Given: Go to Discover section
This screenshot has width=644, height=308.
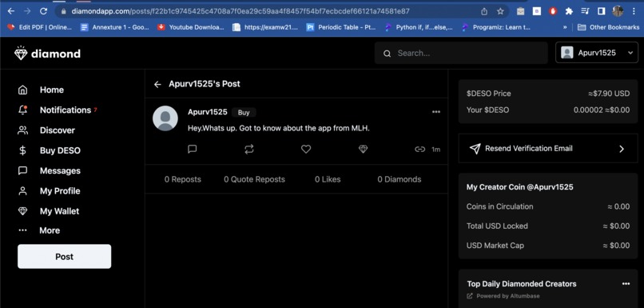Looking at the screenshot, I should click(57, 130).
